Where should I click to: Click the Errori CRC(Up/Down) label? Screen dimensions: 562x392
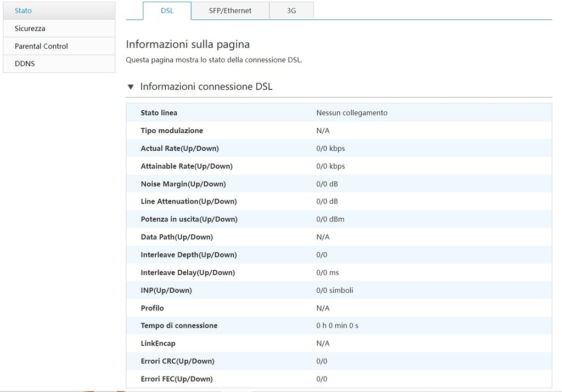[x=177, y=361]
